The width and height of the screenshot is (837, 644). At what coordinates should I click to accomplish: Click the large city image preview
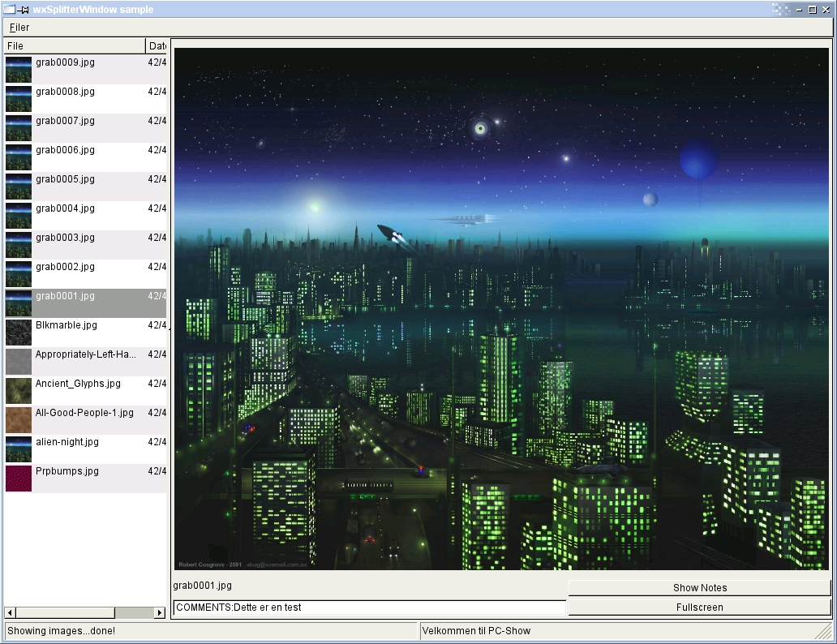pos(501,308)
